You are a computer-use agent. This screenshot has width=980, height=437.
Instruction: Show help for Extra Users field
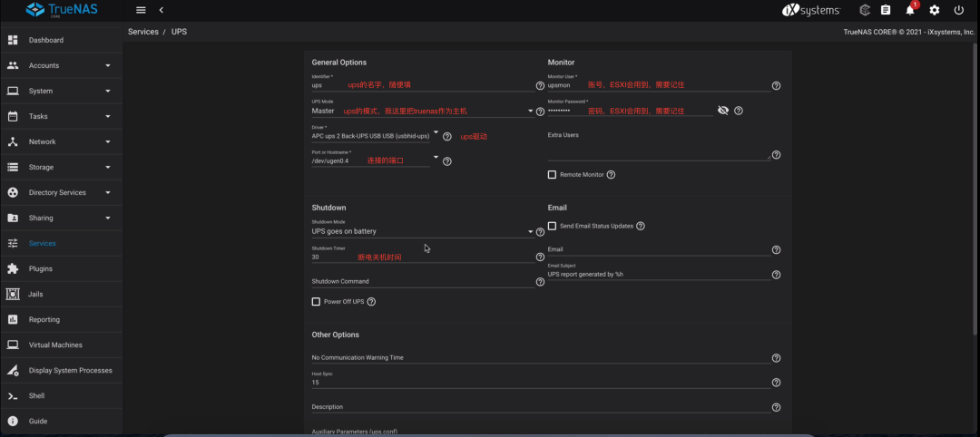point(776,155)
